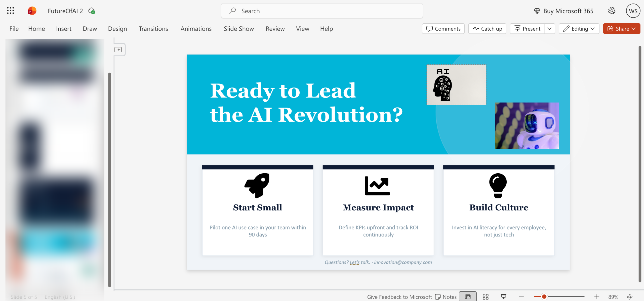This screenshot has height=301, width=644.
Task: Open the Design tab
Action: (x=117, y=29)
